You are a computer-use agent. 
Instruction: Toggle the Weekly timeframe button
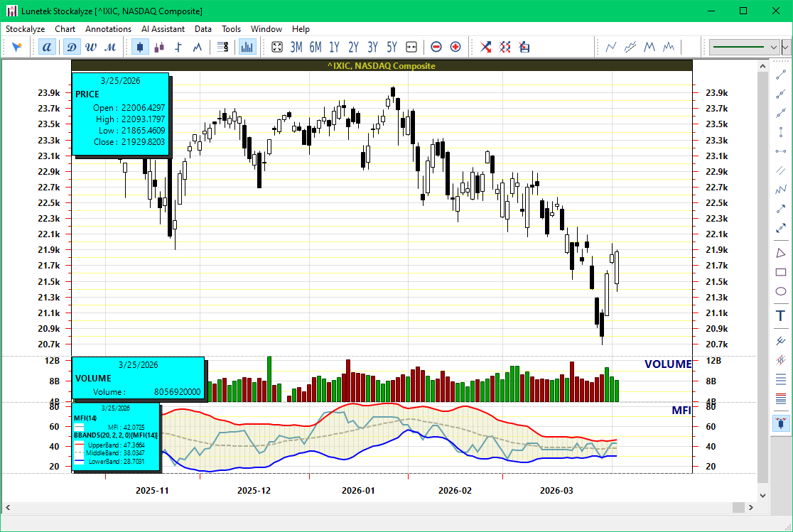pyautogui.click(x=91, y=46)
